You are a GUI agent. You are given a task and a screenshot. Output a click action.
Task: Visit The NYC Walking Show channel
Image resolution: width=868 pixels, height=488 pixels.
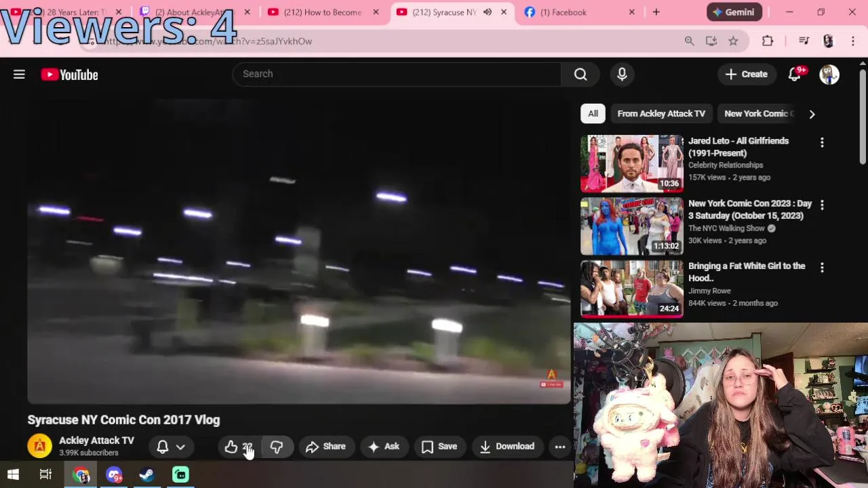point(726,228)
